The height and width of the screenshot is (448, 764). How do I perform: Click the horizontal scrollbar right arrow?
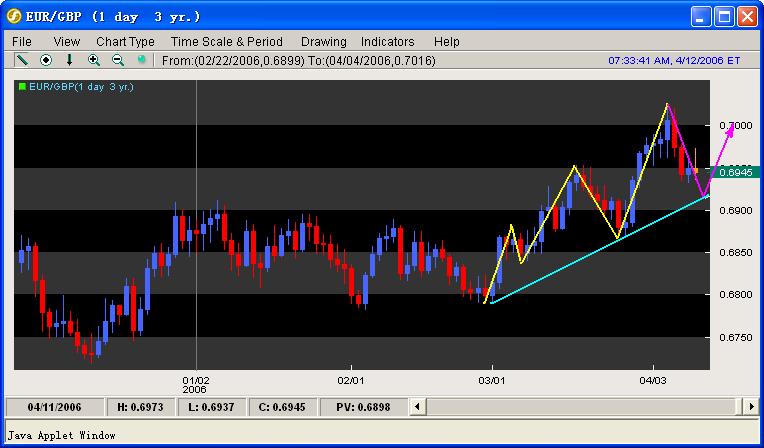(x=751, y=406)
